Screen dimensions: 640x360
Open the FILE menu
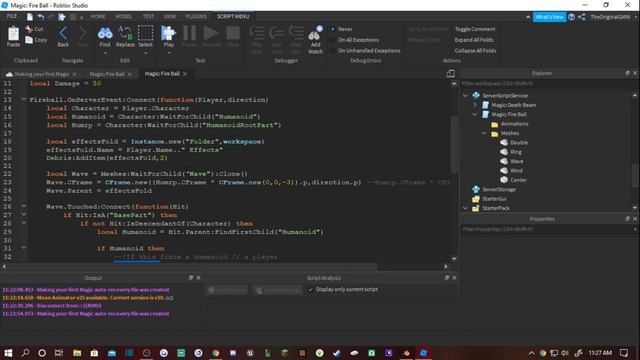[12, 16]
